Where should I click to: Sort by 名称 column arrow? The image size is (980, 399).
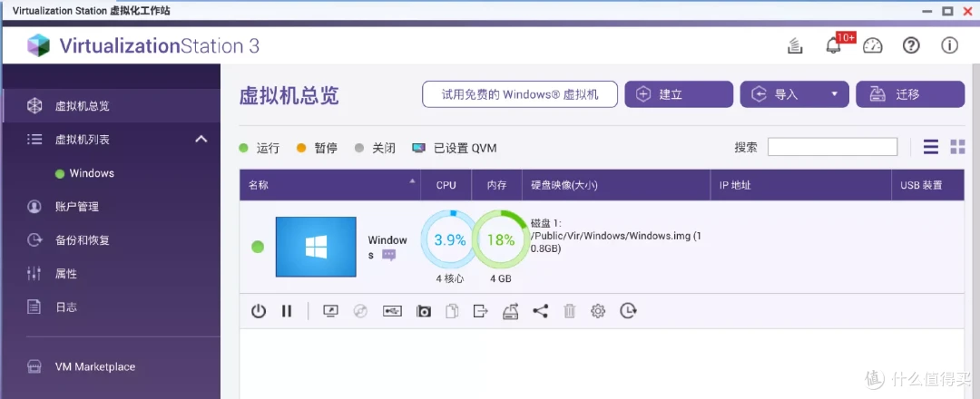412,181
